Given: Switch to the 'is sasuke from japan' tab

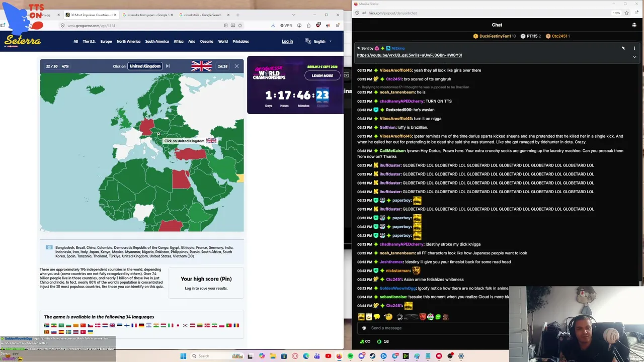Looking at the screenshot, I should coord(147,15).
